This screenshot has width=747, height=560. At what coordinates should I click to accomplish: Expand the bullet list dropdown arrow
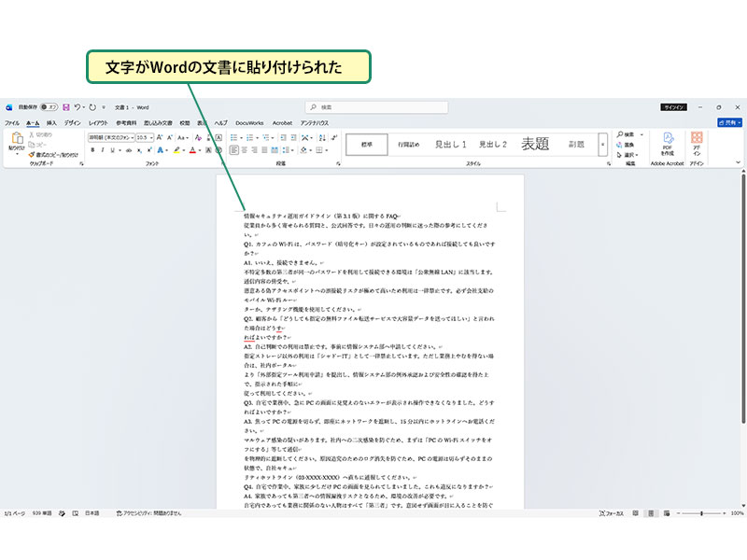click(x=241, y=138)
